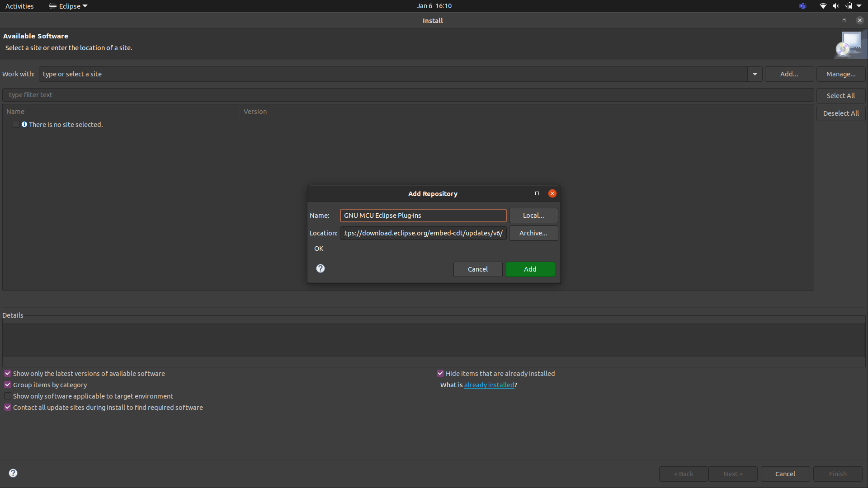
Task: Click the help icon in Add Repository dialog
Action: tap(321, 268)
